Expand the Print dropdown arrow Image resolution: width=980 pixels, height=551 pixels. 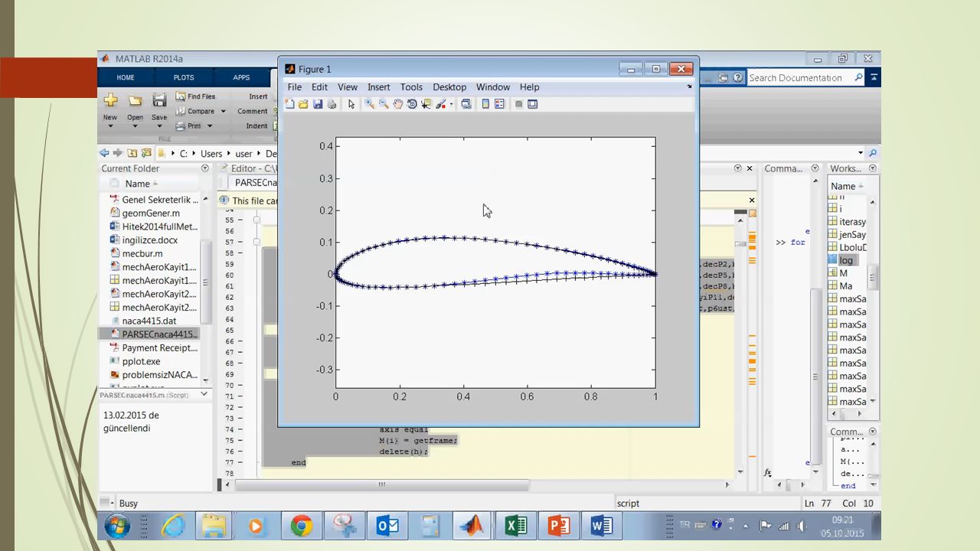[210, 126]
